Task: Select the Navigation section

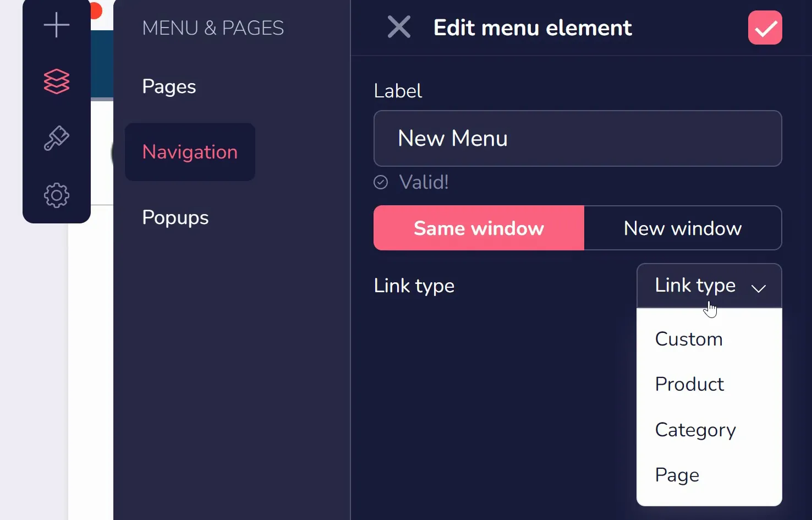Action: (190, 152)
